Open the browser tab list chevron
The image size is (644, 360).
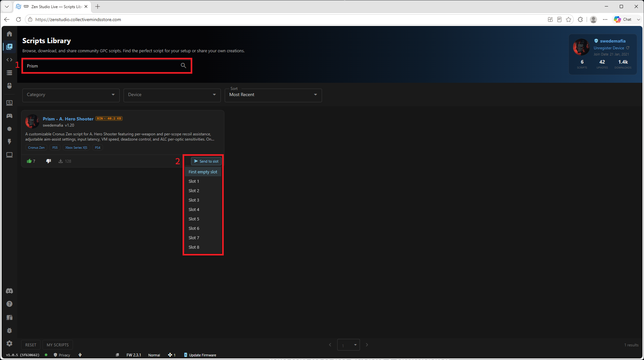[7, 6]
